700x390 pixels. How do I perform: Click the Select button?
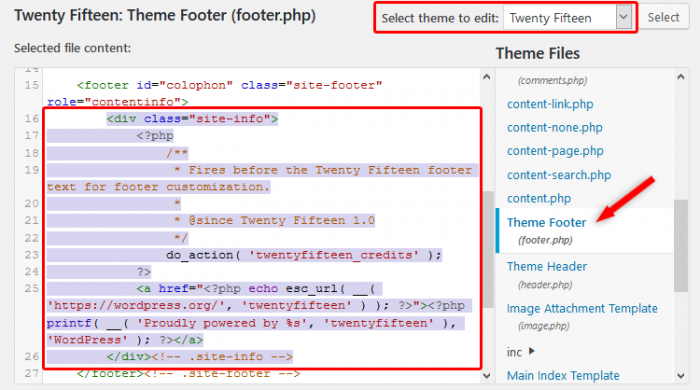pos(663,17)
